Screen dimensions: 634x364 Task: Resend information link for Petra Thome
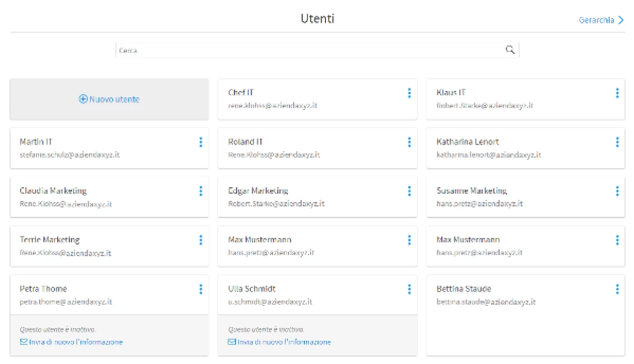click(76, 342)
